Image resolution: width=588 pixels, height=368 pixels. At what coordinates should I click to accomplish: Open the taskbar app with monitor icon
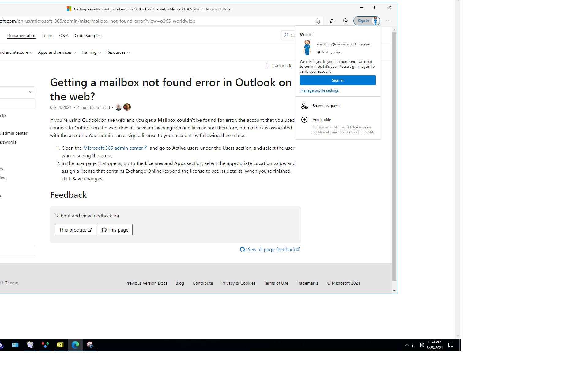pos(15,345)
